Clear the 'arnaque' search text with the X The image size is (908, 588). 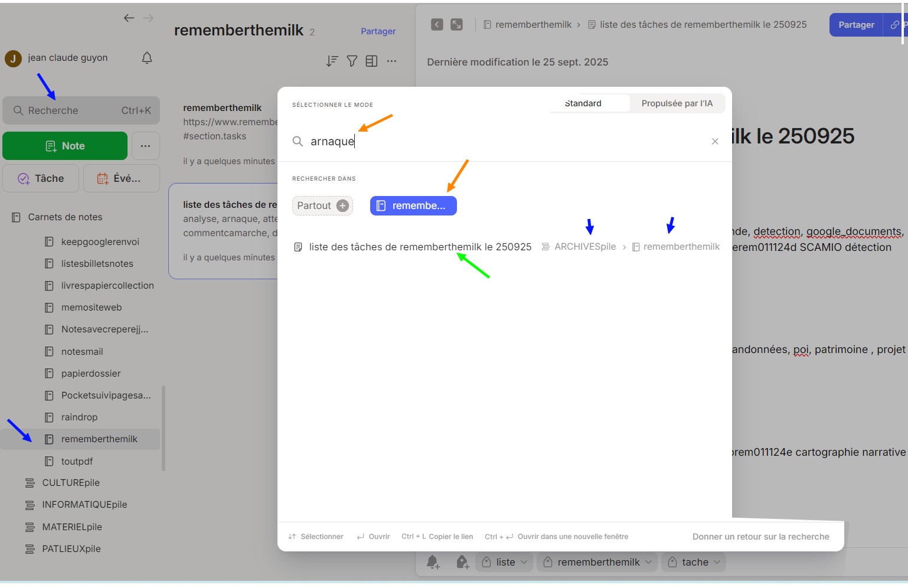[715, 141]
